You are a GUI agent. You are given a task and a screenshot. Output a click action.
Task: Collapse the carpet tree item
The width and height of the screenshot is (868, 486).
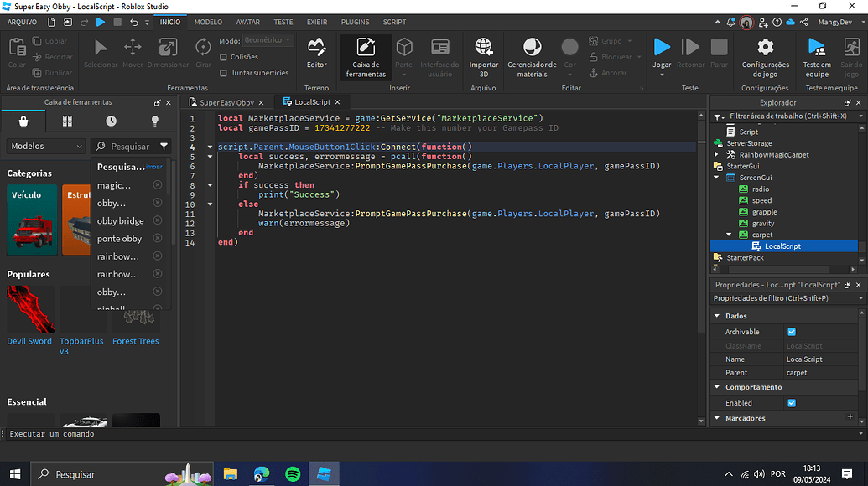pos(729,235)
